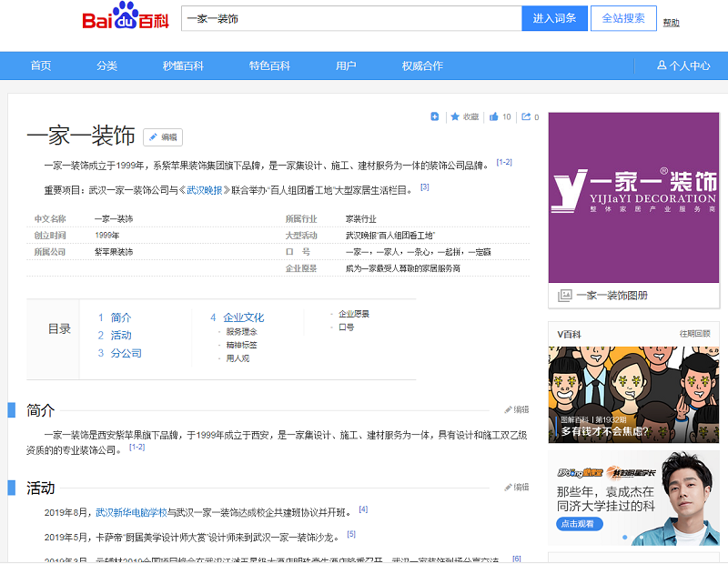Click the thumbs-up like icon
Screen dimensions: 728x564
coord(494,116)
